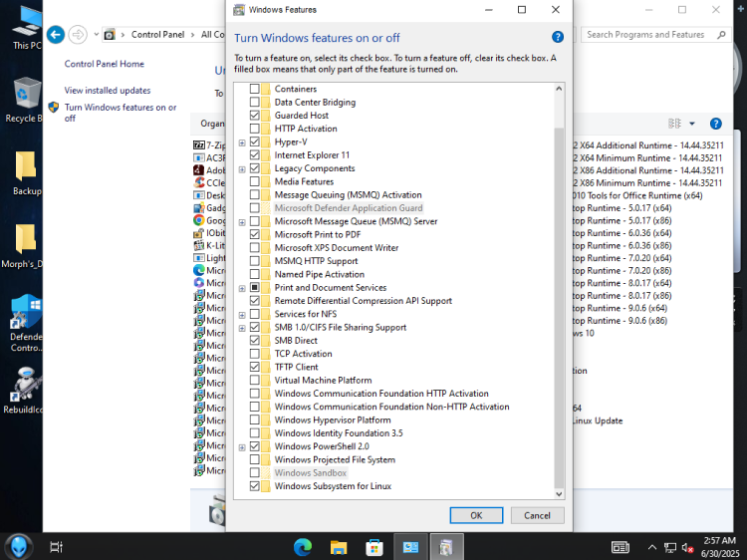Screen dimensions: 747x560
Task: Select This PC desktop icon
Action: [27, 28]
